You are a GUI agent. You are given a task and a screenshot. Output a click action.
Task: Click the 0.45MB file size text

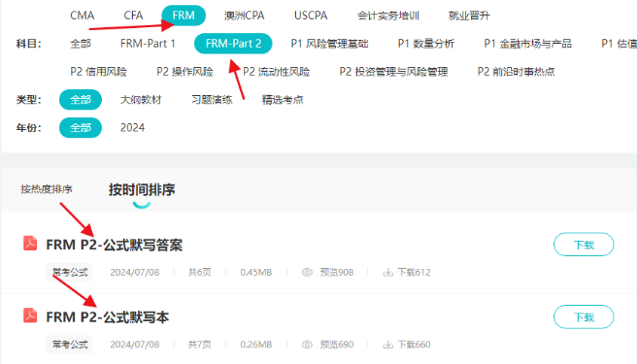256,272
